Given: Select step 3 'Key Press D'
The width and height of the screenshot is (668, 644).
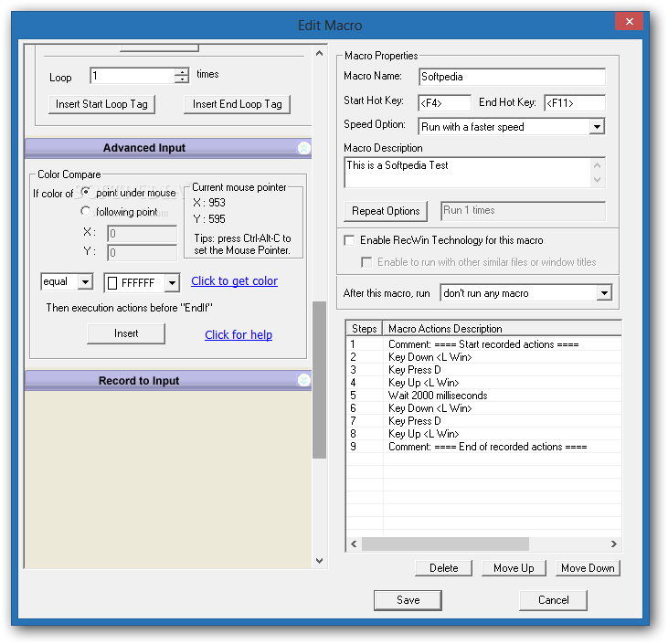Looking at the screenshot, I should click(x=483, y=370).
